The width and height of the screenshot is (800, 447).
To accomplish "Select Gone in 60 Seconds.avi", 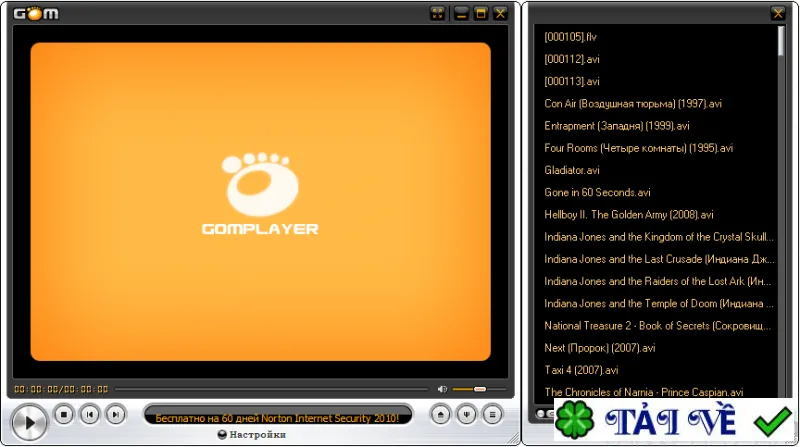I will (597, 192).
